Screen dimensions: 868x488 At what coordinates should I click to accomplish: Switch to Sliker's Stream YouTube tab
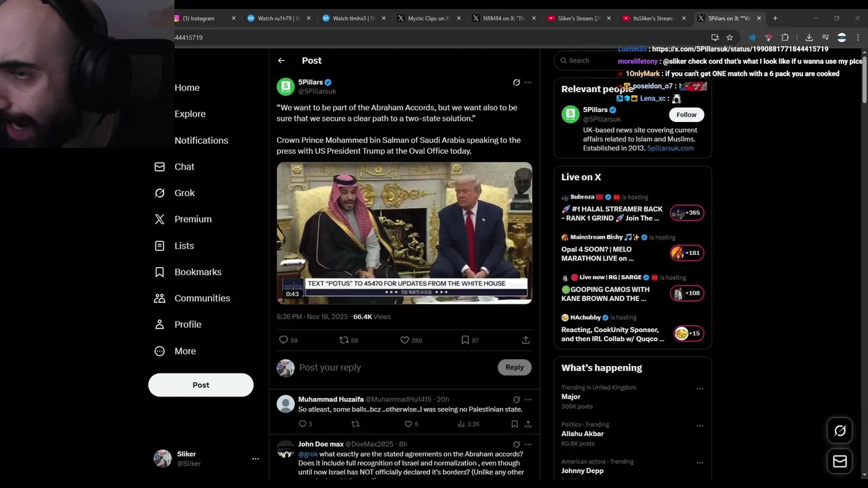pos(578,18)
